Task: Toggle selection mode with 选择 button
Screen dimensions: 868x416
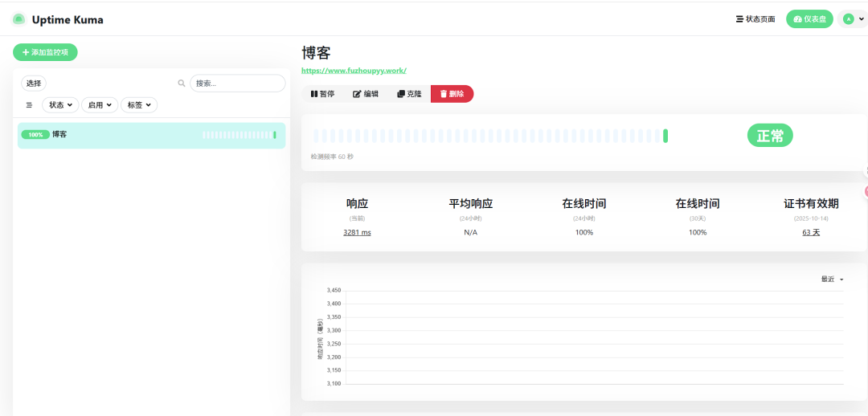Action: 34,83
